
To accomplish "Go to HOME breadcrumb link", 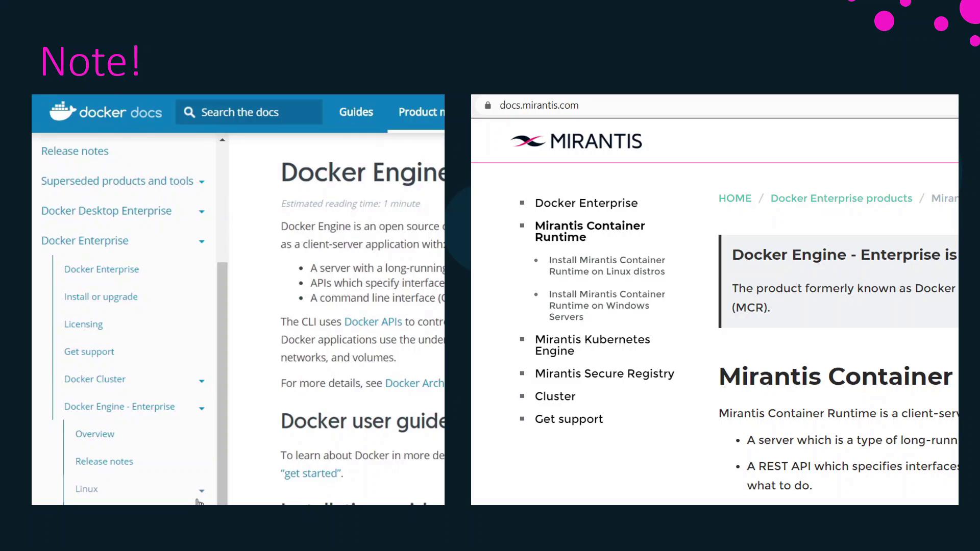I will 734,198.
